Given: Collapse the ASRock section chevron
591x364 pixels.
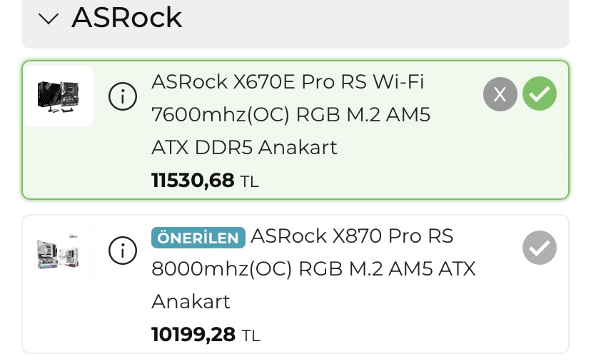Looking at the screenshot, I should tap(49, 19).
